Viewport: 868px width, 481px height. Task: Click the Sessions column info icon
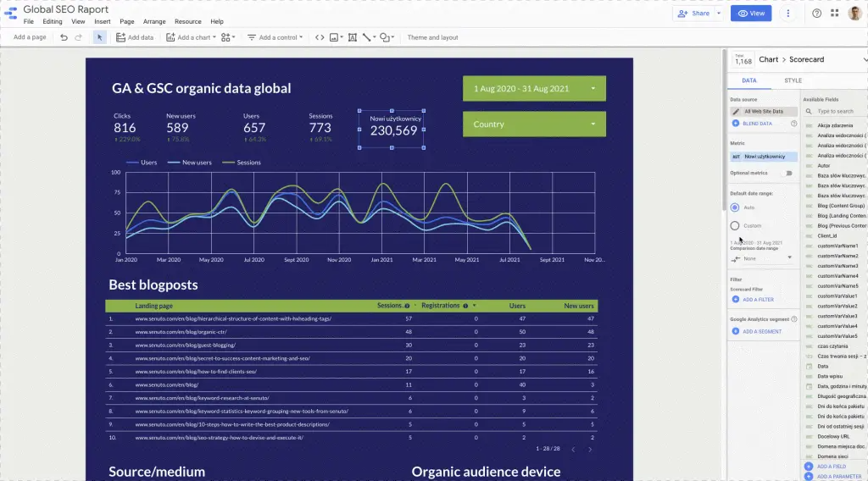[407, 306]
